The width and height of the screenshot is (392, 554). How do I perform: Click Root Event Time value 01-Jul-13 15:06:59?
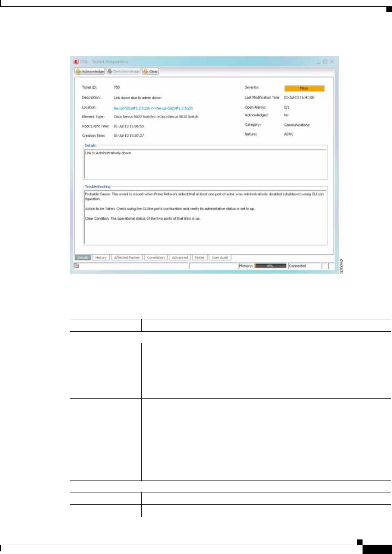click(129, 126)
